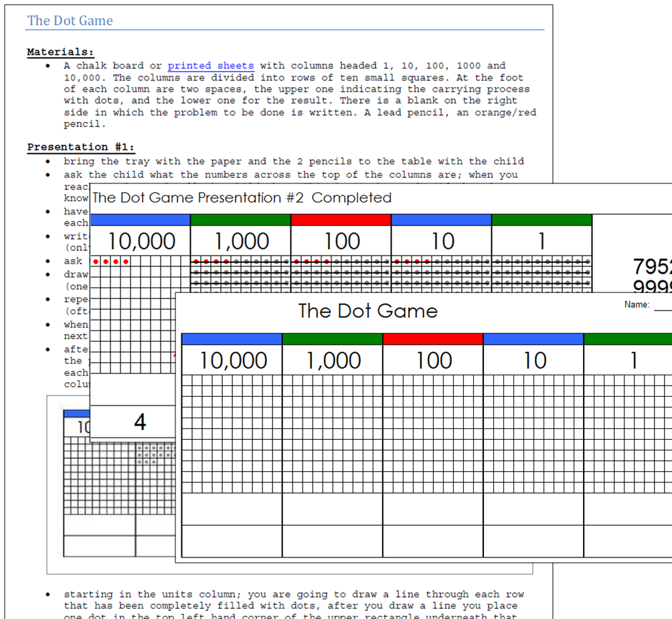Viewport: 672px width, 619px height.
Task: Click green bar above 1,000 on blank sheet
Action: [x=332, y=339]
